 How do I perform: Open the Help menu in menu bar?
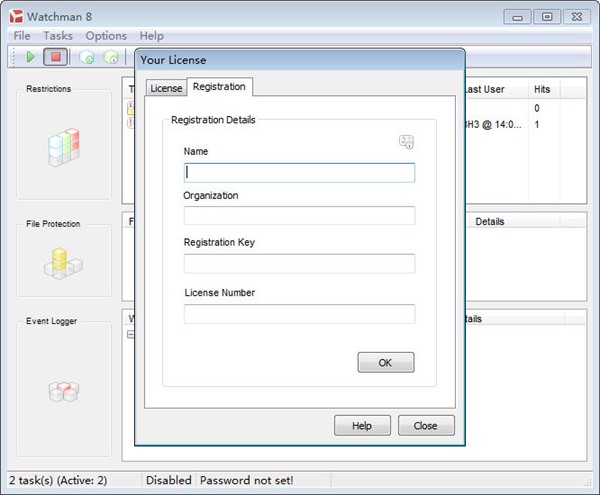pyautogui.click(x=152, y=36)
